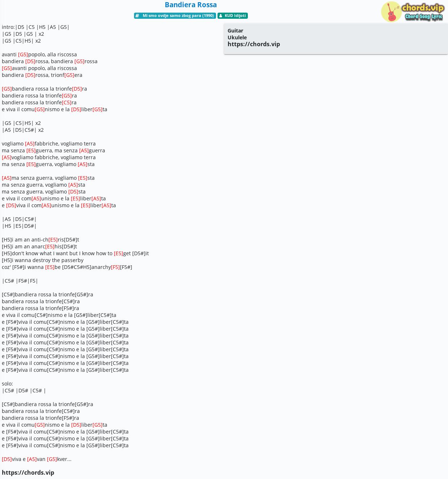Open the KUD Idijoti artist tag

click(233, 16)
